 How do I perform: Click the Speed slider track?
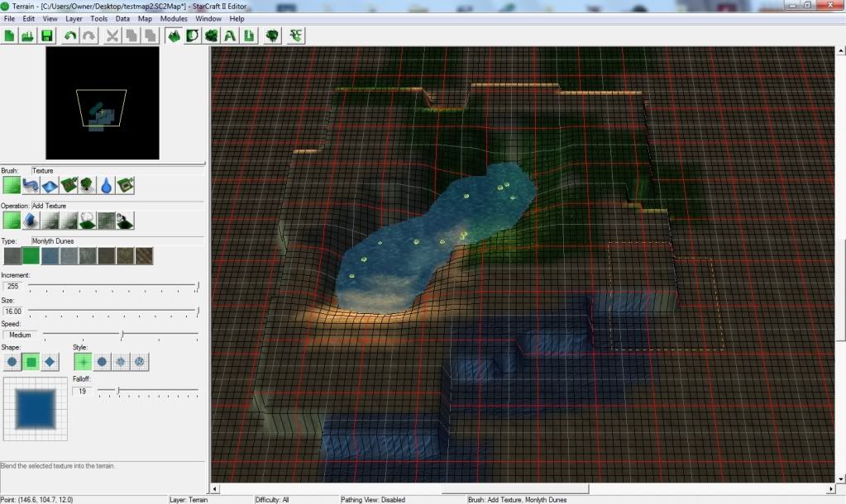click(x=121, y=335)
